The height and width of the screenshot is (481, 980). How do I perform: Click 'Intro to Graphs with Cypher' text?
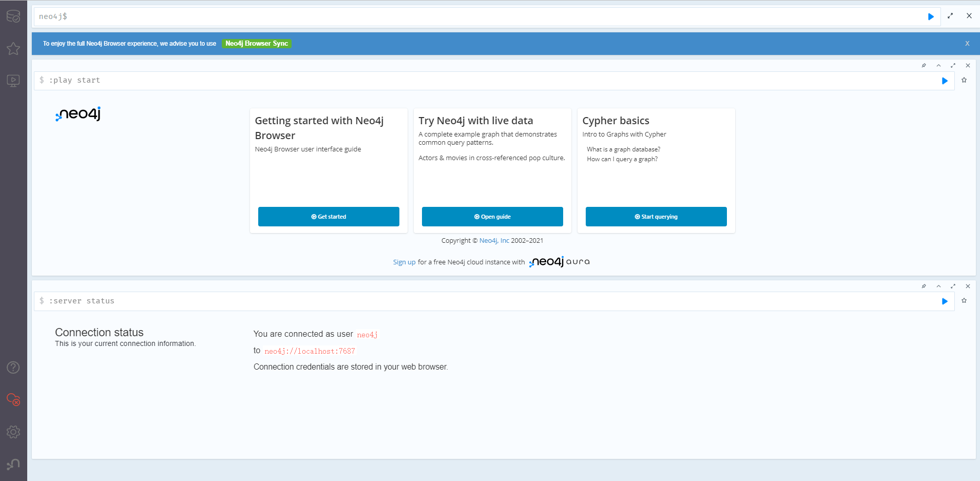point(624,134)
